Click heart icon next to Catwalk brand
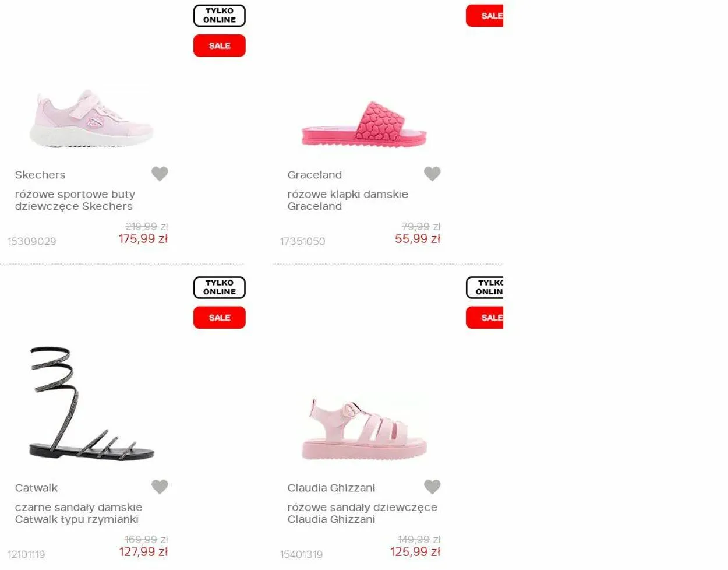The height and width of the screenshot is (570, 728). click(x=160, y=487)
